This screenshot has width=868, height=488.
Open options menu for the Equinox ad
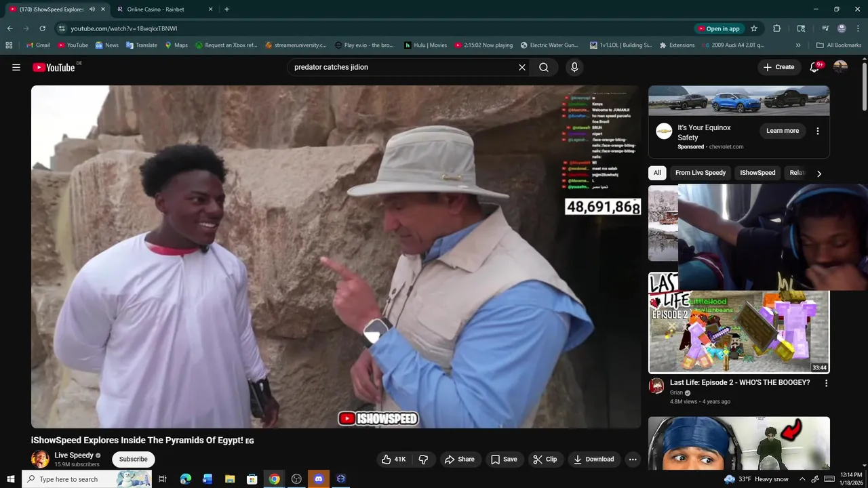[x=818, y=131]
